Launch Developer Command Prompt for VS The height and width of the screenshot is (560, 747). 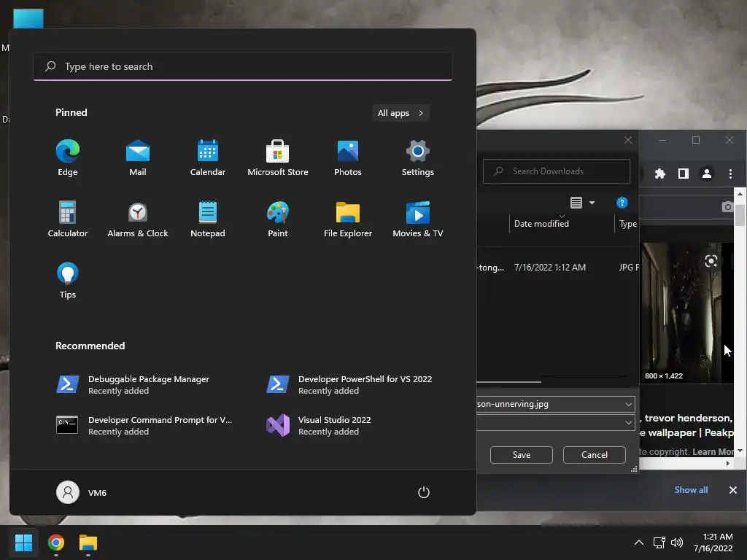coord(143,425)
